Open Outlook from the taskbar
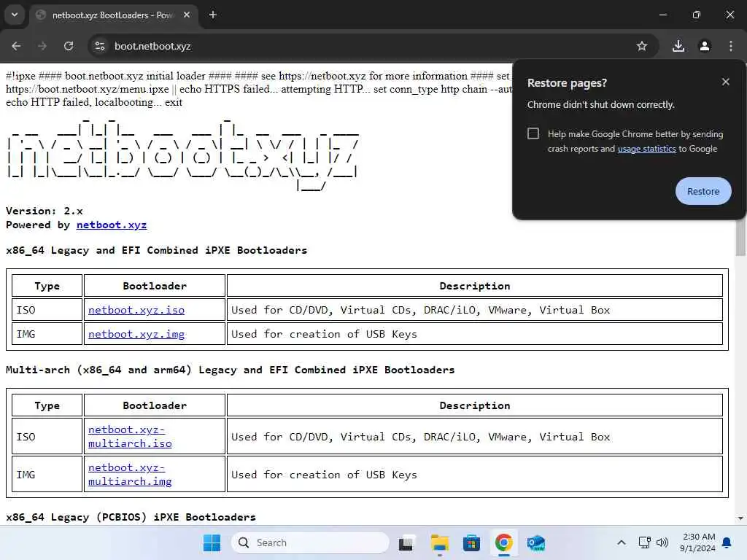Viewport: 747px width, 560px height. [x=536, y=542]
